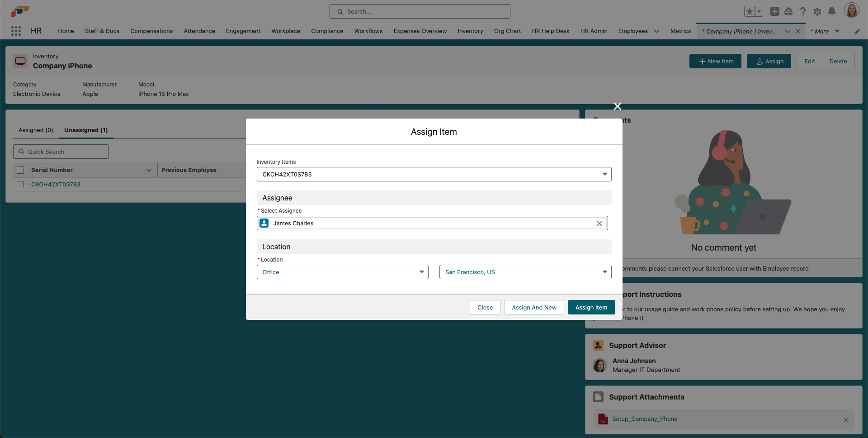Open the Inventory Items dropdown
This screenshot has width=868, height=438.
[604, 174]
